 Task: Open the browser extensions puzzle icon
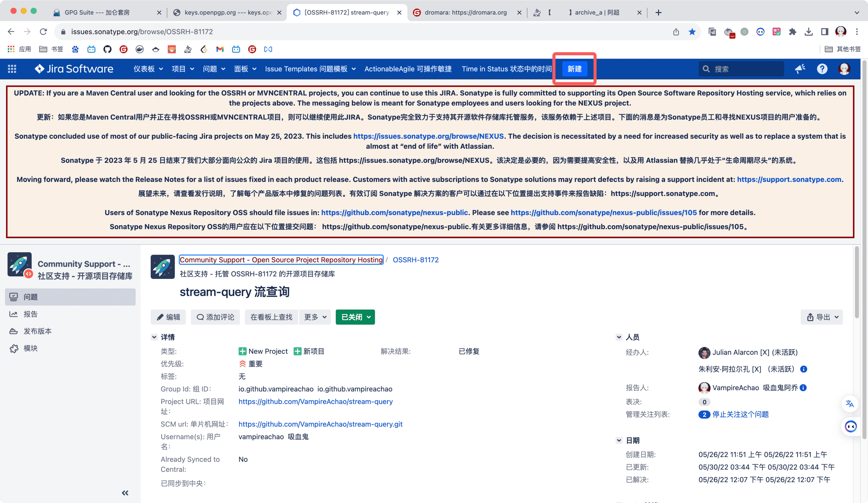click(793, 32)
